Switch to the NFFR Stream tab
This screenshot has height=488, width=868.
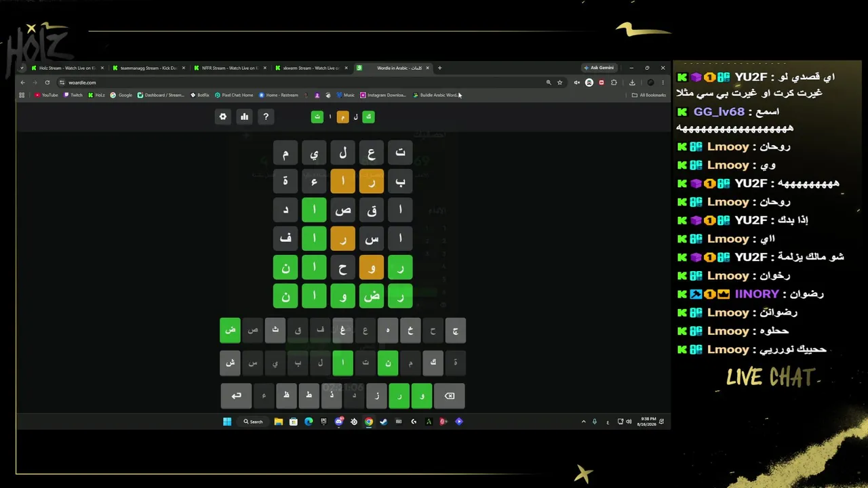click(229, 68)
